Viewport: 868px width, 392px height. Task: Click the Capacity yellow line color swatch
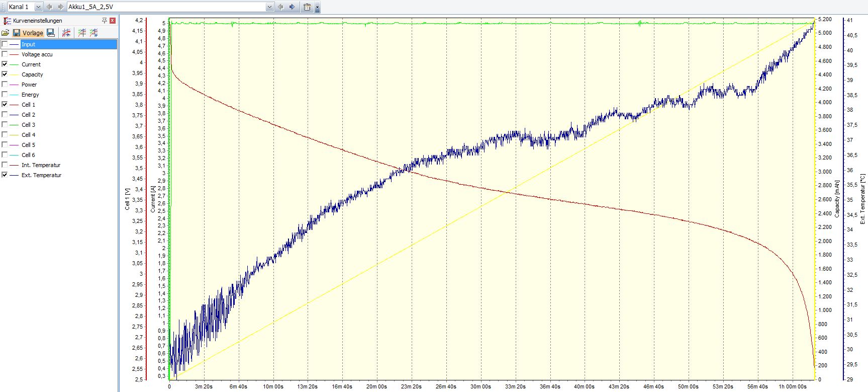[14, 74]
